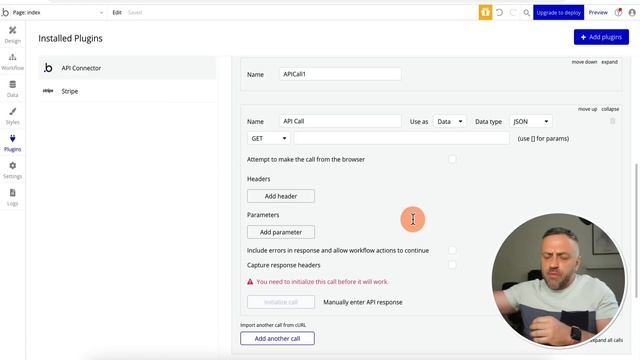The width and height of the screenshot is (640, 360).
Task: Click move down link for APICall1
Action: tap(584, 62)
